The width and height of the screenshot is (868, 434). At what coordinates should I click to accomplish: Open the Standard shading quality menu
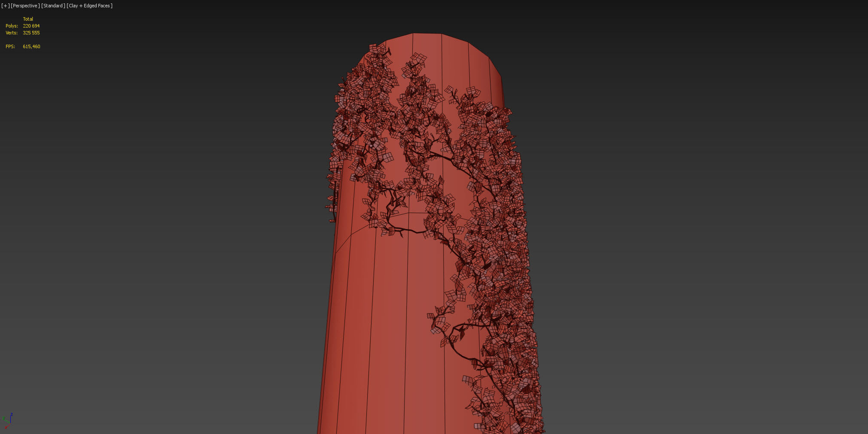pos(53,6)
